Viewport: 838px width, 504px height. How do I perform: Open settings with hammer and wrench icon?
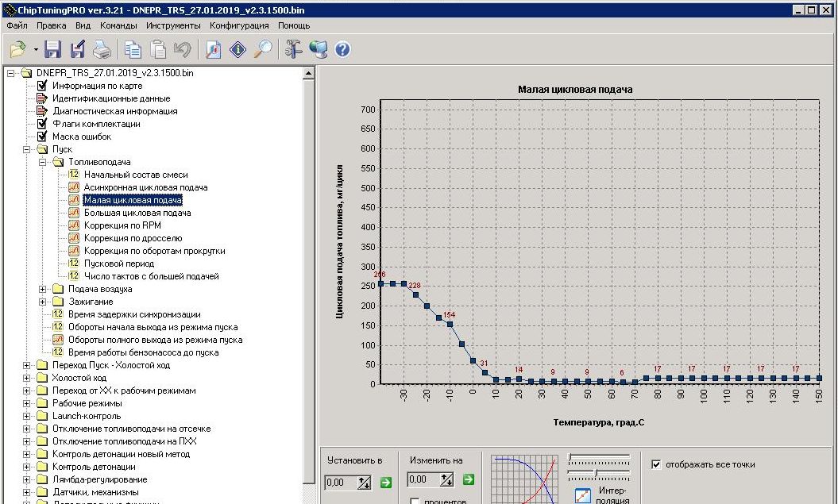pos(293,50)
